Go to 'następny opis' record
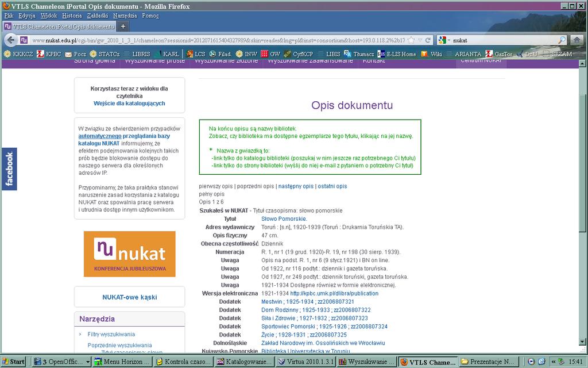This screenshot has height=368, width=588. pos(296,186)
